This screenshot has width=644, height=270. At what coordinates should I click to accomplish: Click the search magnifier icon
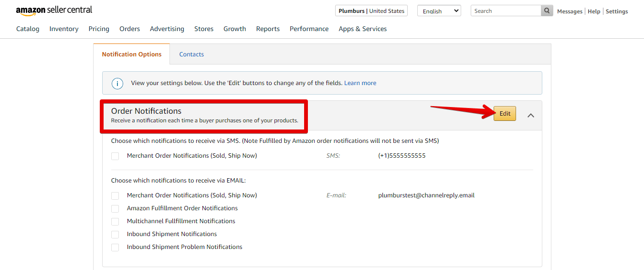(547, 11)
